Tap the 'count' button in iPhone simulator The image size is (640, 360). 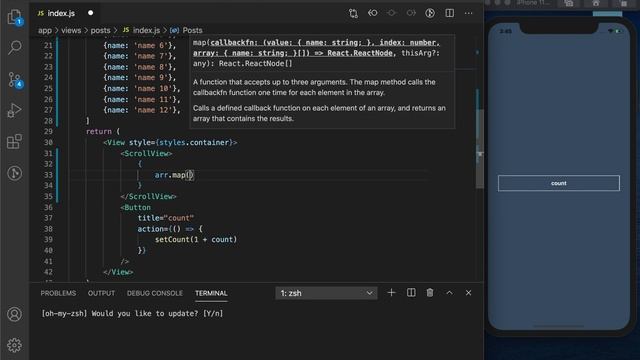558,183
